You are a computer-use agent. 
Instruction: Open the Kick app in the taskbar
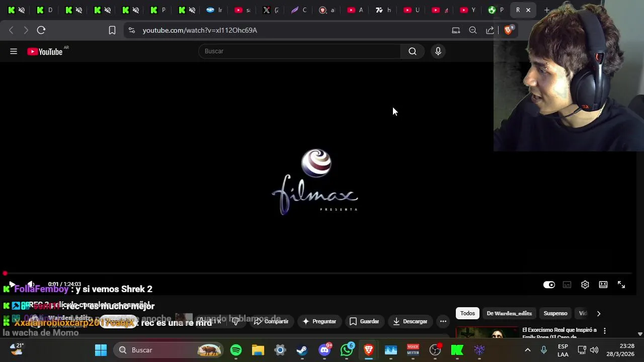click(x=457, y=350)
